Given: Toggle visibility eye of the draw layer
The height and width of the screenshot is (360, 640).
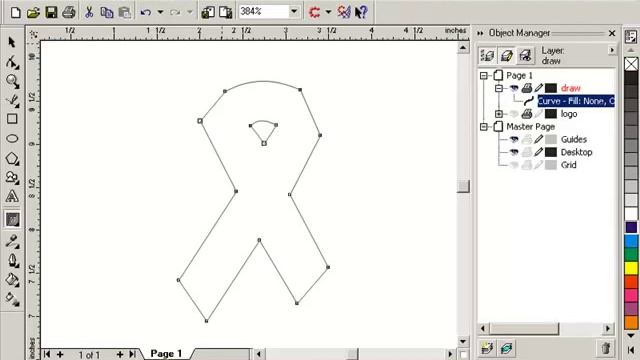Looking at the screenshot, I should point(513,88).
